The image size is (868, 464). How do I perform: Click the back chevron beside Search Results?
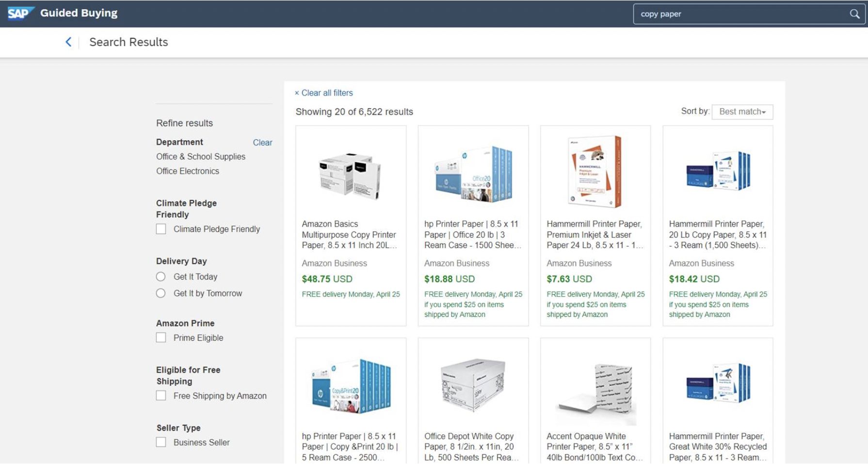click(x=68, y=42)
